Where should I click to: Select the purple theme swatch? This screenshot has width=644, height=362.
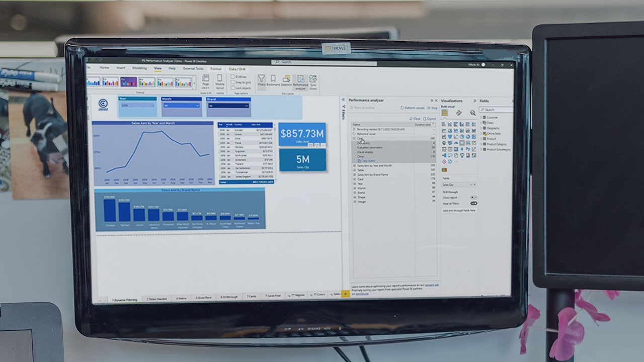(128, 81)
